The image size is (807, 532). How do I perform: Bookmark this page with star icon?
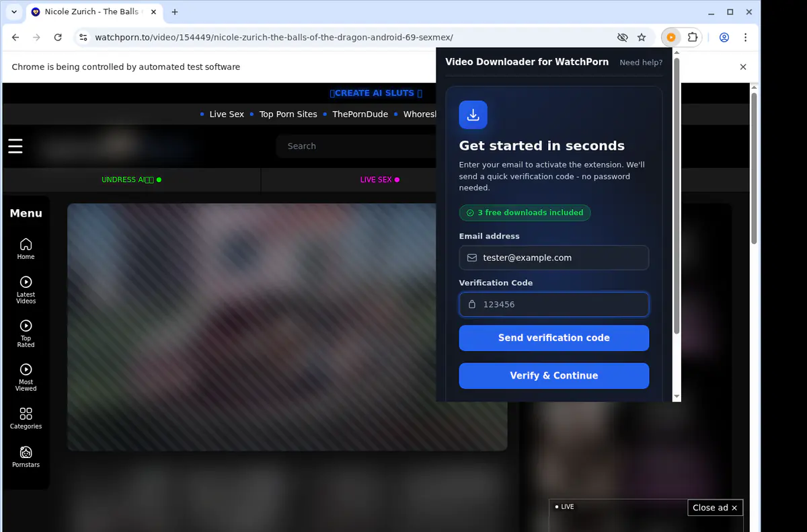click(x=642, y=38)
